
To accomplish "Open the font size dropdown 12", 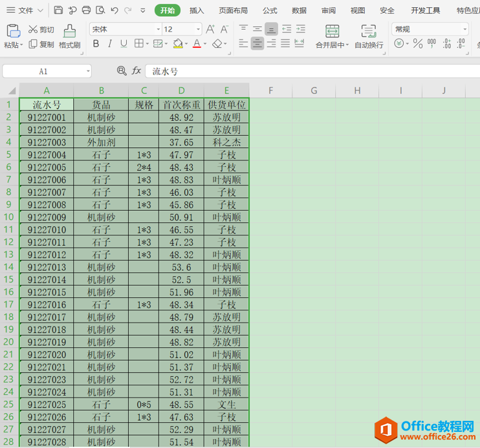I will 198,29.
